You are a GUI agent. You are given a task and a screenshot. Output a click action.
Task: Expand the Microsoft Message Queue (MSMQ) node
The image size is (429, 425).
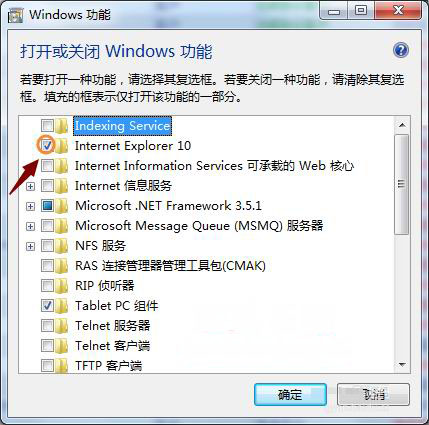click(30, 226)
